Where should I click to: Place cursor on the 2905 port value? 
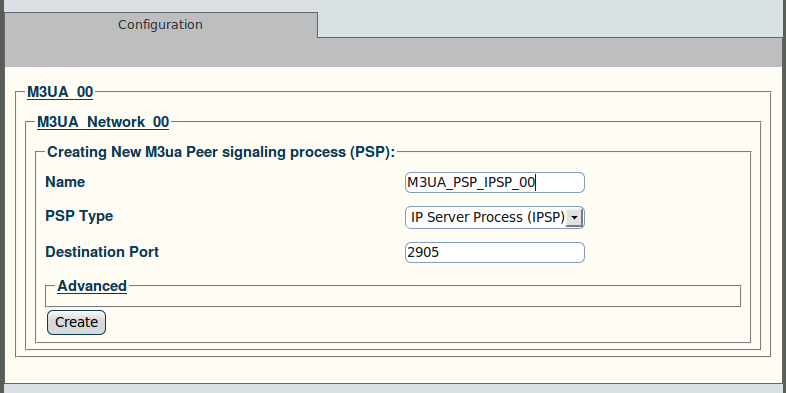point(423,252)
